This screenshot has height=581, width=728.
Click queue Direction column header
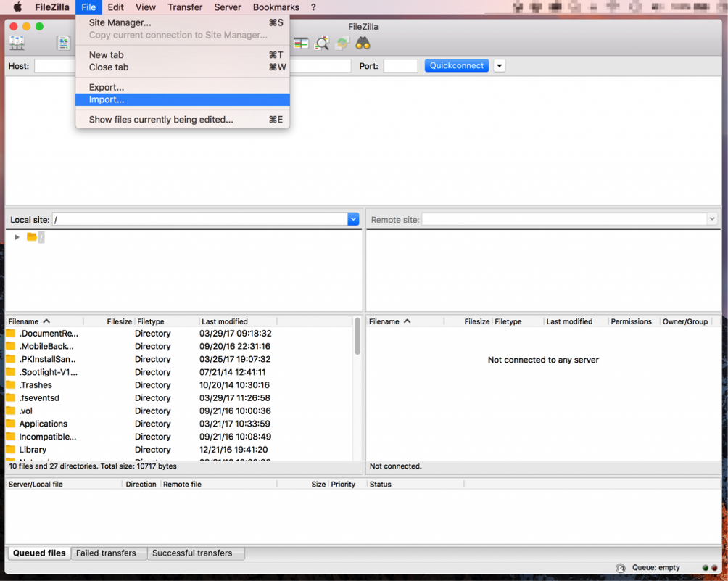pyautogui.click(x=141, y=484)
